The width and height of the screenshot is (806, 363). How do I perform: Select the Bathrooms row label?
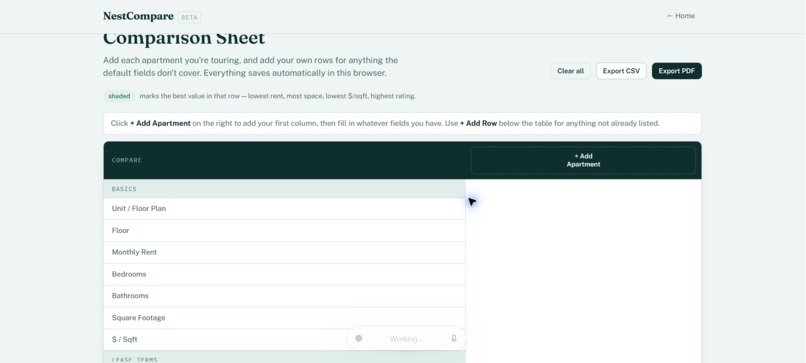click(x=130, y=296)
